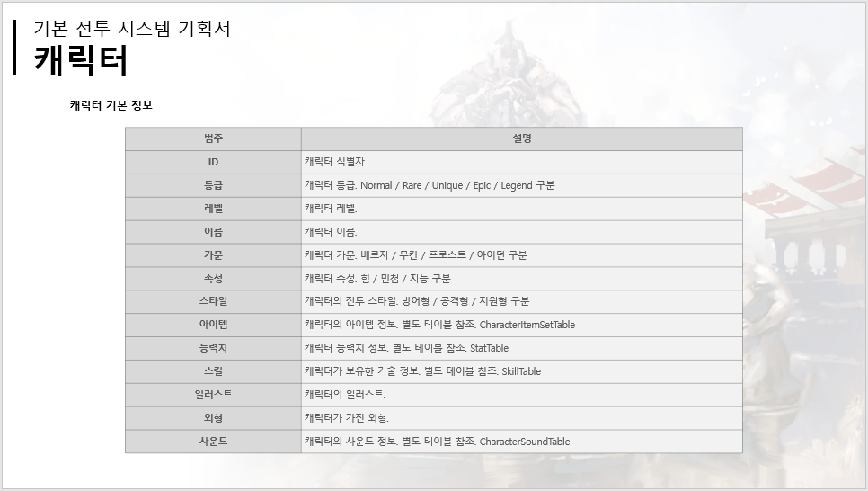This screenshot has height=491, width=868.
Task: Select description '캐릭터 이름.'
Action: coord(331,232)
